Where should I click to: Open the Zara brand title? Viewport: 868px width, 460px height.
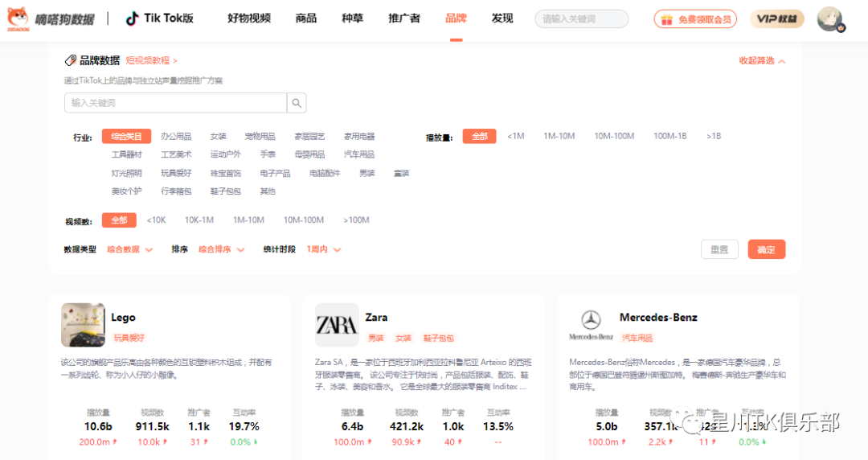click(x=376, y=318)
